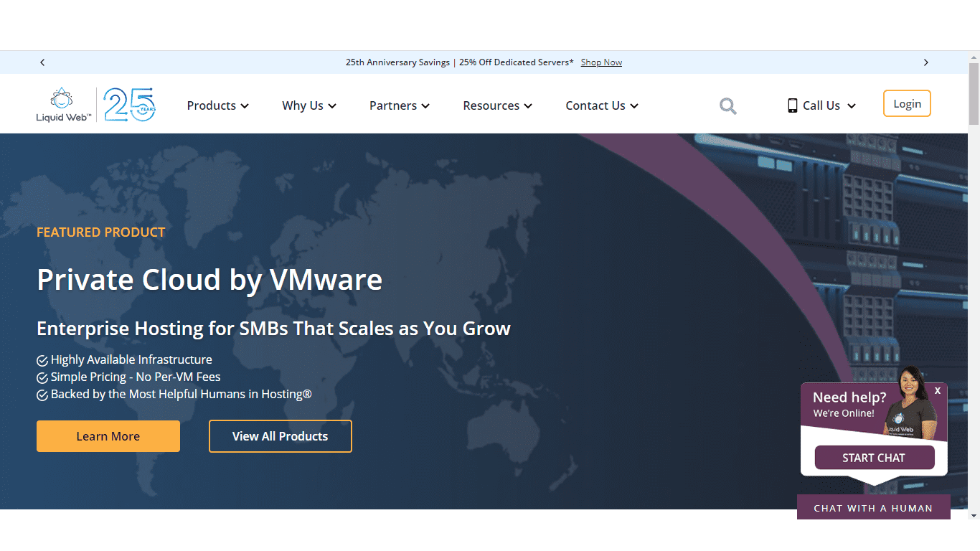Click the Login button
This screenshot has width=980, height=551.
coord(907,103)
